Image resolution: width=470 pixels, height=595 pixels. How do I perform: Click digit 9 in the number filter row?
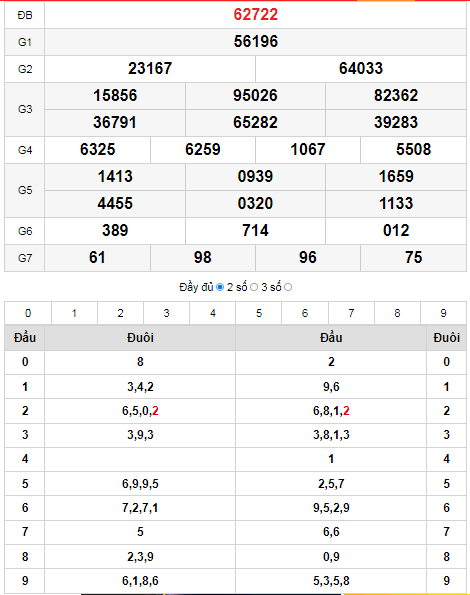(x=443, y=313)
